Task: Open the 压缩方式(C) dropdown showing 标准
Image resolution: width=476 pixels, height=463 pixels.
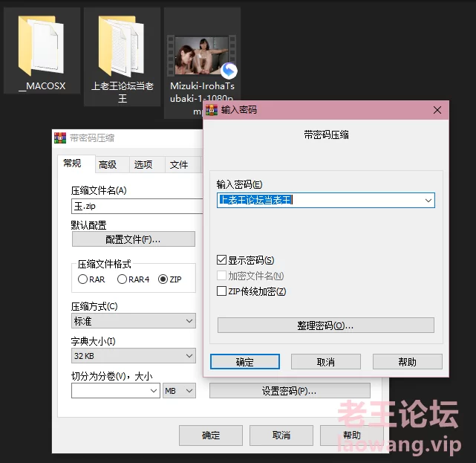Action: pos(134,321)
